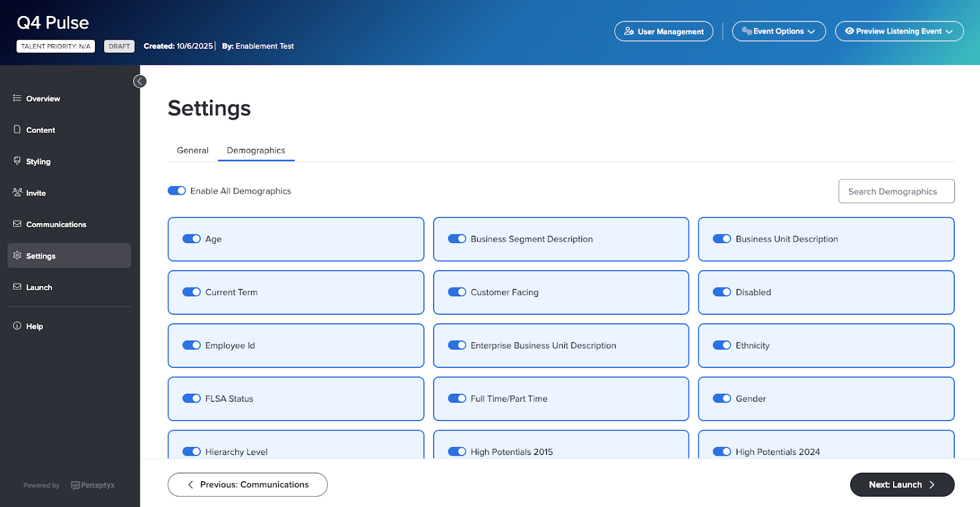The width and height of the screenshot is (980, 507).
Task: Click the 'Created: 10/6/2025' text
Action: [x=178, y=46]
